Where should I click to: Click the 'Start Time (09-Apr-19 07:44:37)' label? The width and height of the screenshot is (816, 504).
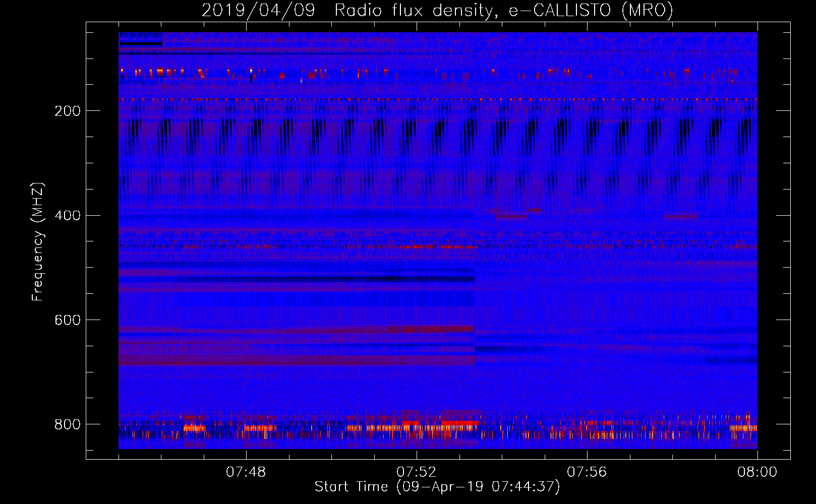(x=437, y=487)
